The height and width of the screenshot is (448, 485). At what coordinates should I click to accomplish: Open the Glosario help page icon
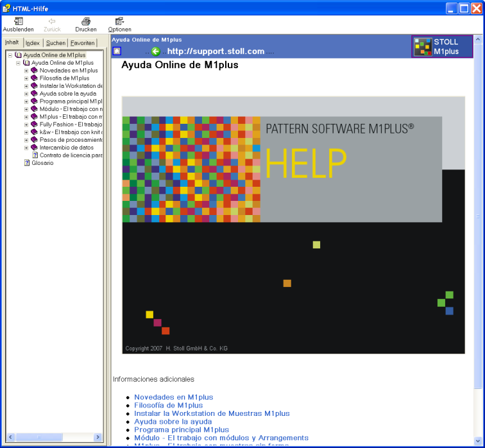(x=27, y=163)
